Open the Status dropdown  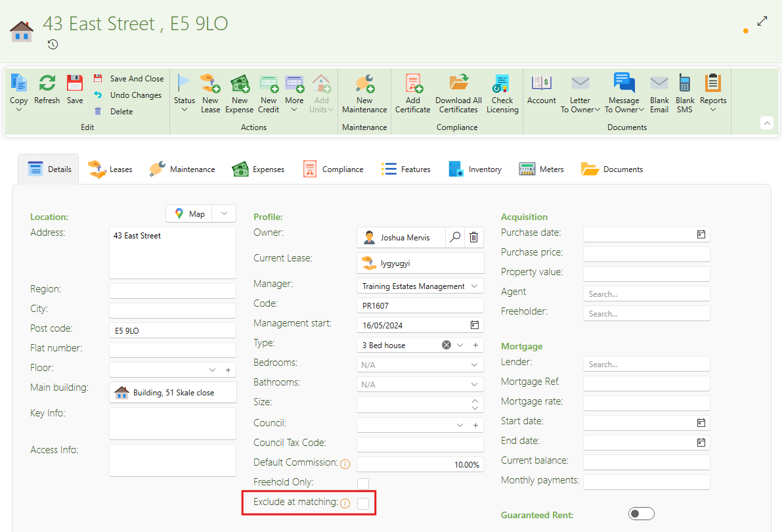coord(184,110)
